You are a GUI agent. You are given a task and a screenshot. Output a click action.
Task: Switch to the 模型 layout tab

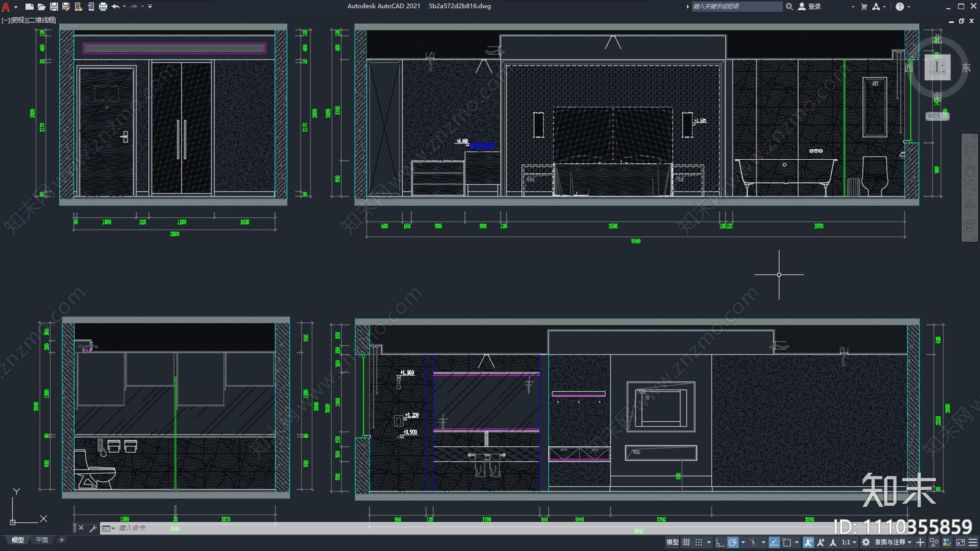18,540
